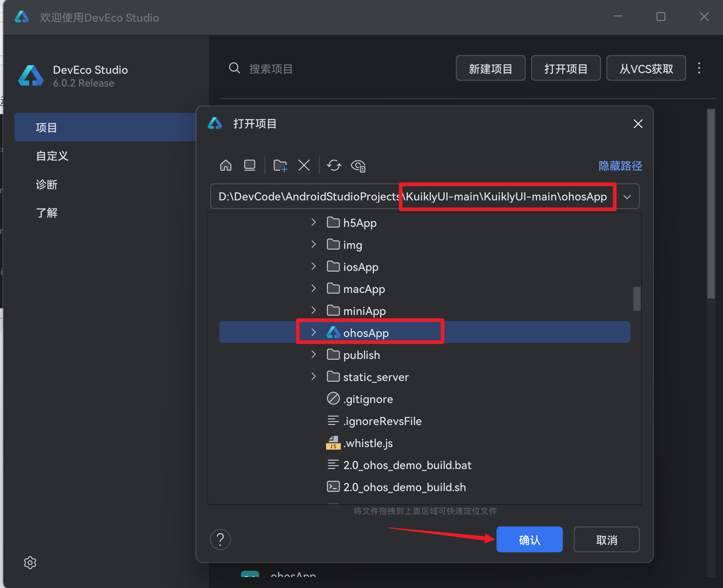Click the desktop directory icon
723x588 pixels.
click(x=250, y=166)
